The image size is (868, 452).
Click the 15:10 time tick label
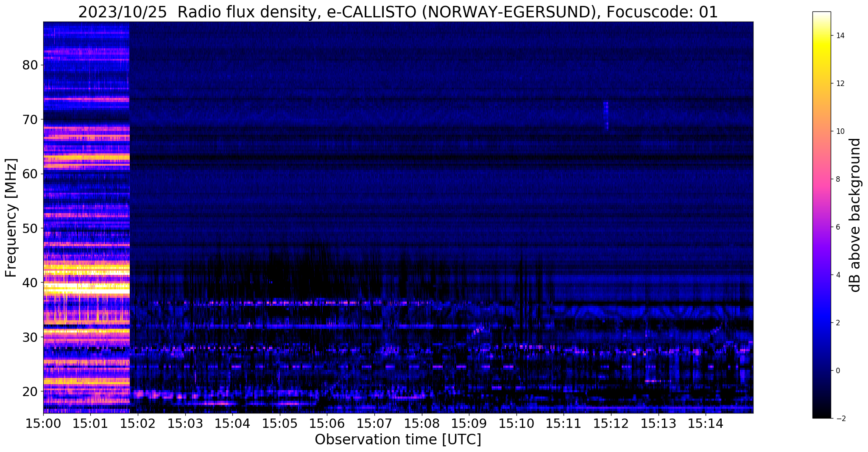pos(516,423)
